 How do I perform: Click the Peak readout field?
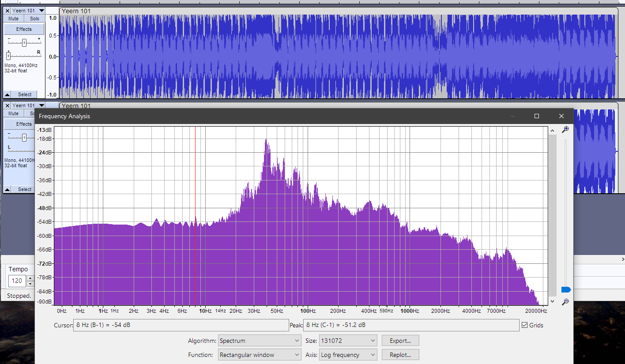point(411,325)
